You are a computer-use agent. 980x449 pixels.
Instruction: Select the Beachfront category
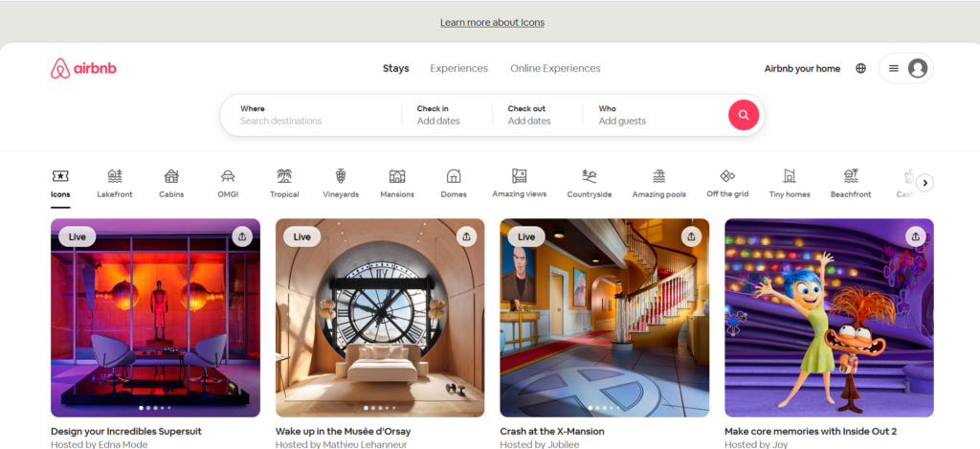851,184
